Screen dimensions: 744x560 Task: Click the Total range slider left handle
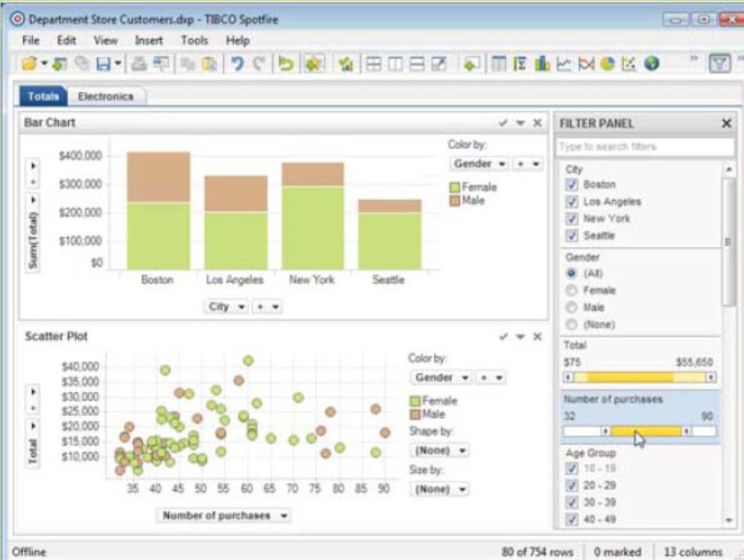[568, 378]
